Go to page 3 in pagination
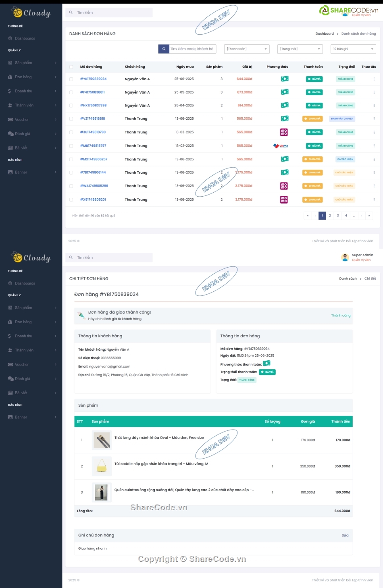383x588 pixels. pyautogui.click(x=338, y=216)
